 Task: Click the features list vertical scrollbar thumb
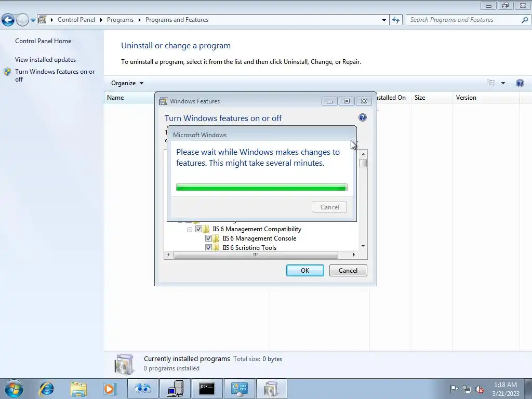pos(363,163)
